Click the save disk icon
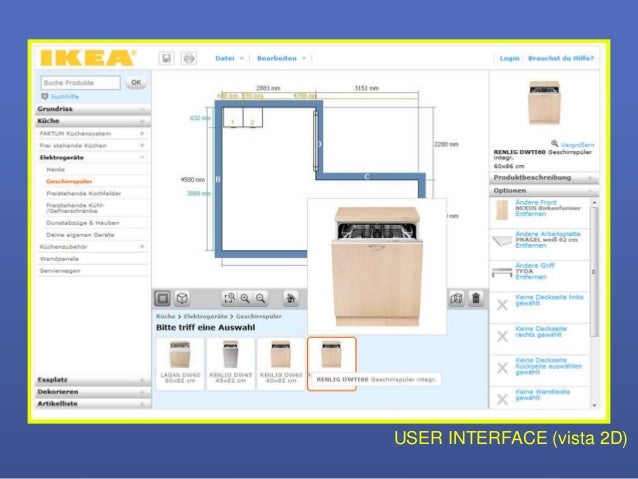 [x=166, y=58]
